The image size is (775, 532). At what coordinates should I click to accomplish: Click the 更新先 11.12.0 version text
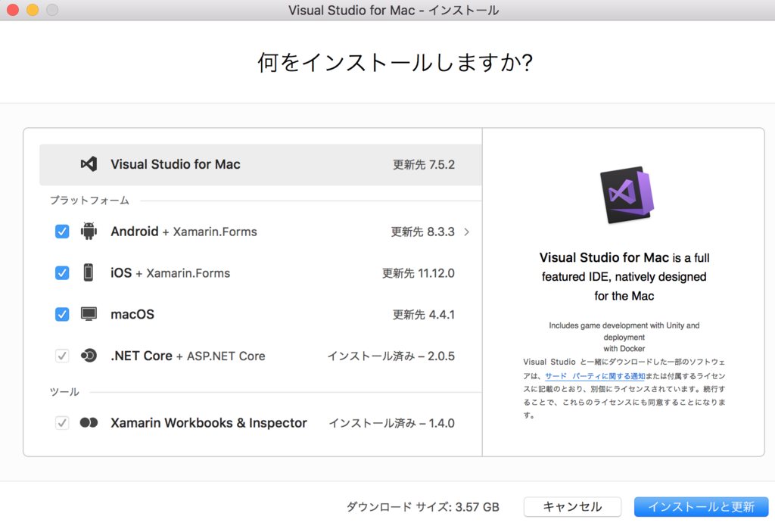pos(418,273)
